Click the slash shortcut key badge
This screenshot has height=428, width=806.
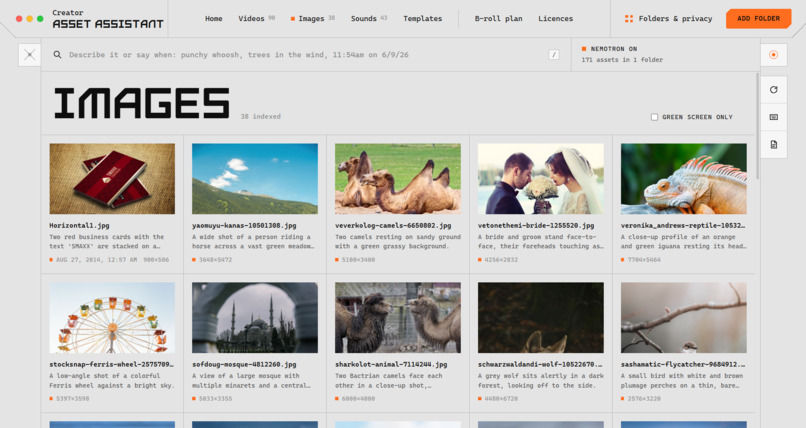[x=553, y=54]
